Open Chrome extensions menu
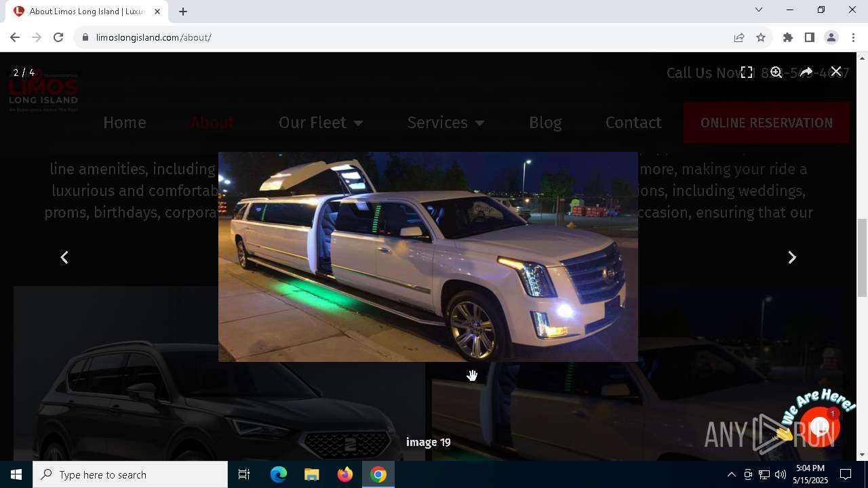This screenshot has height=488, width=868. pos(788,37)
